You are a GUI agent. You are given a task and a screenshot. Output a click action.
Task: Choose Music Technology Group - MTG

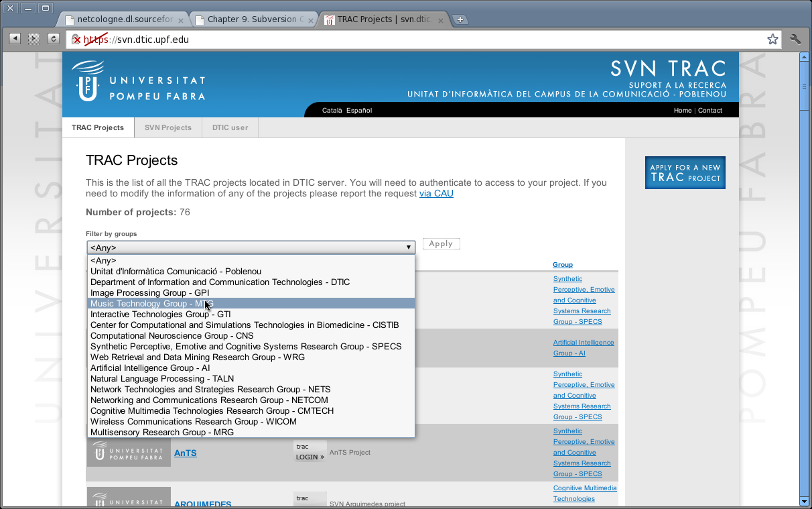tap(251, 304)
